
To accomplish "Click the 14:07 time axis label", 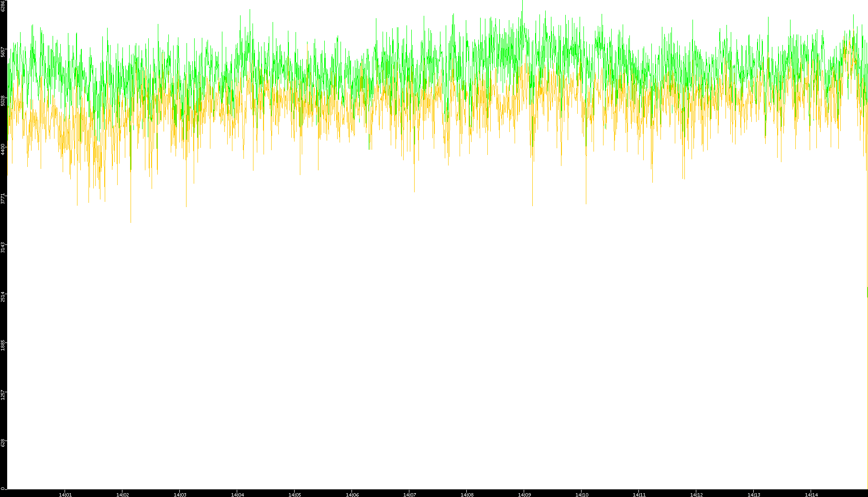I will click(x=409, y=495).
